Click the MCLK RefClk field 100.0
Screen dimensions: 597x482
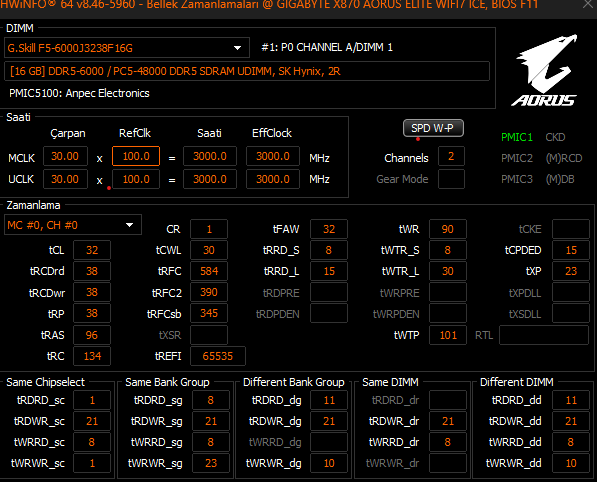point(136,156)
